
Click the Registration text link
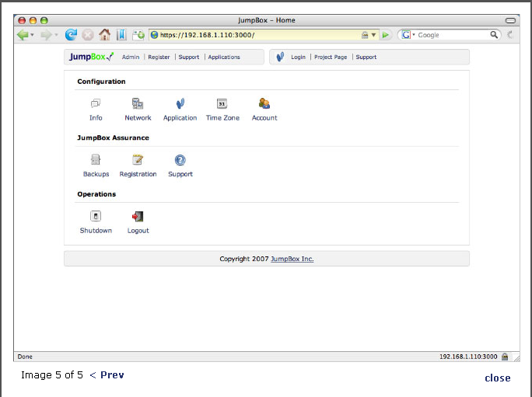click(138, 174)
